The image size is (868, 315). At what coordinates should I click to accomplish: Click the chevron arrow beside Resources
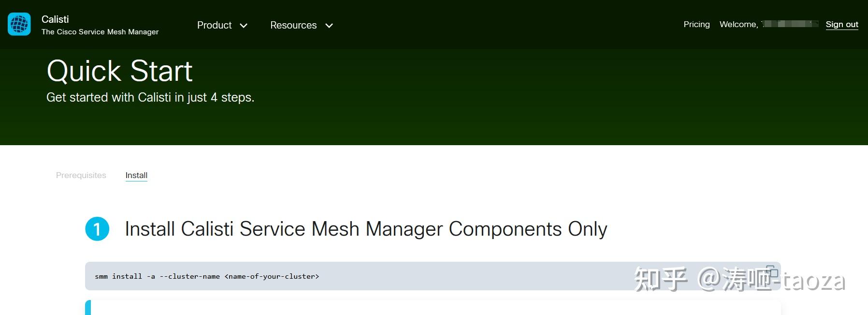point(329,26)
